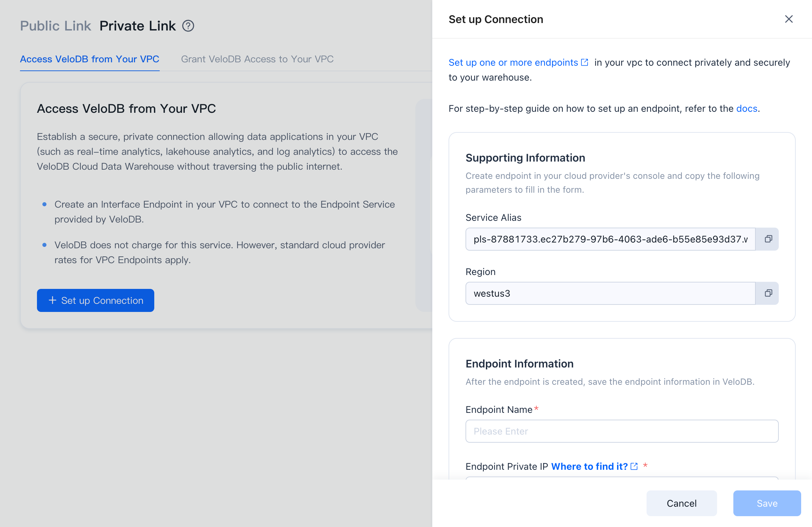Click the Save button

(767, 503)
